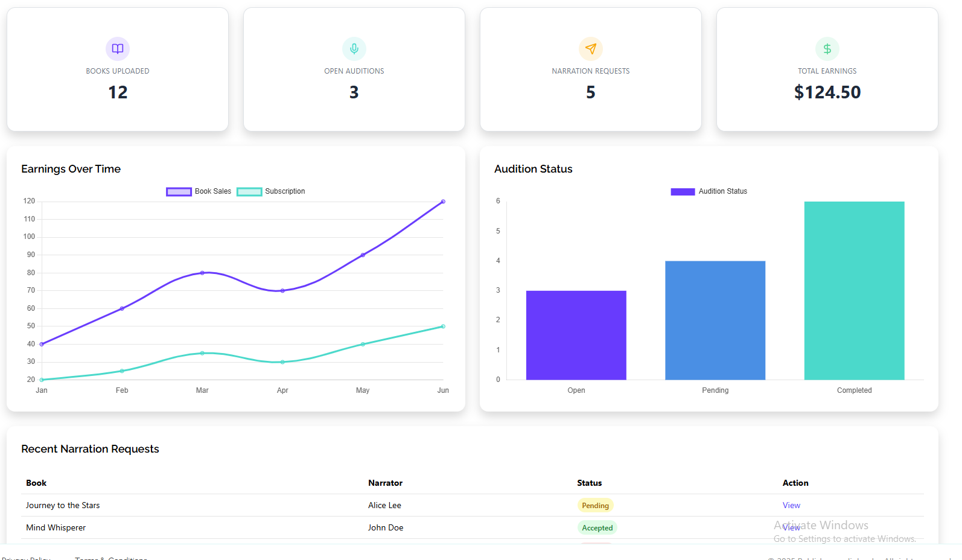Click the microphone icon above Open Auditions
This screenshot has height=560, width=962.
click(354, 49)
